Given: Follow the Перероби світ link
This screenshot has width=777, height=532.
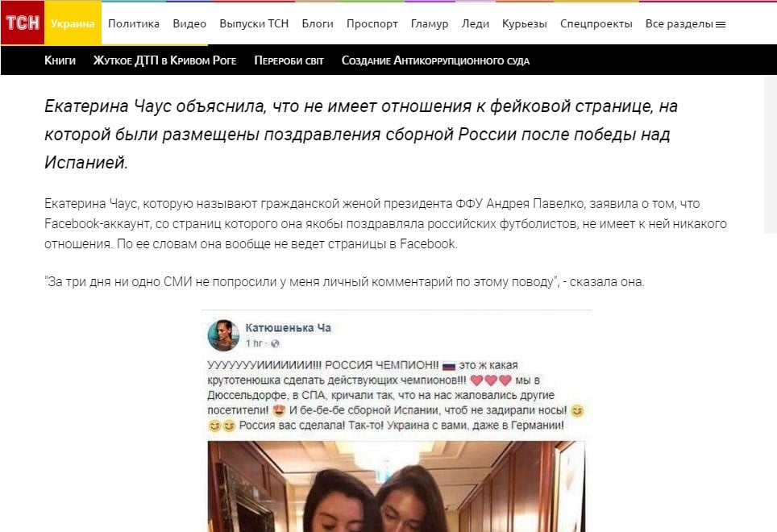Looking at the screenshot, I should [x=289, y=60].
